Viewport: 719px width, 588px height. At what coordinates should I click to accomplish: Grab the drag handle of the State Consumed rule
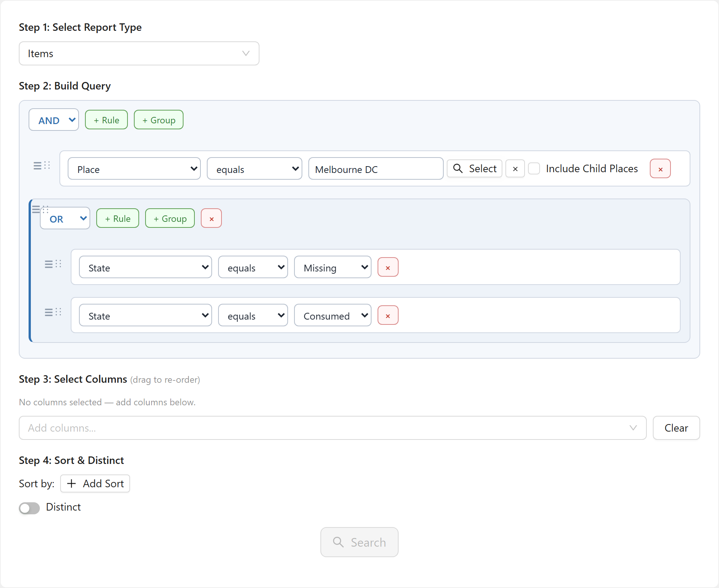[53, 312]
